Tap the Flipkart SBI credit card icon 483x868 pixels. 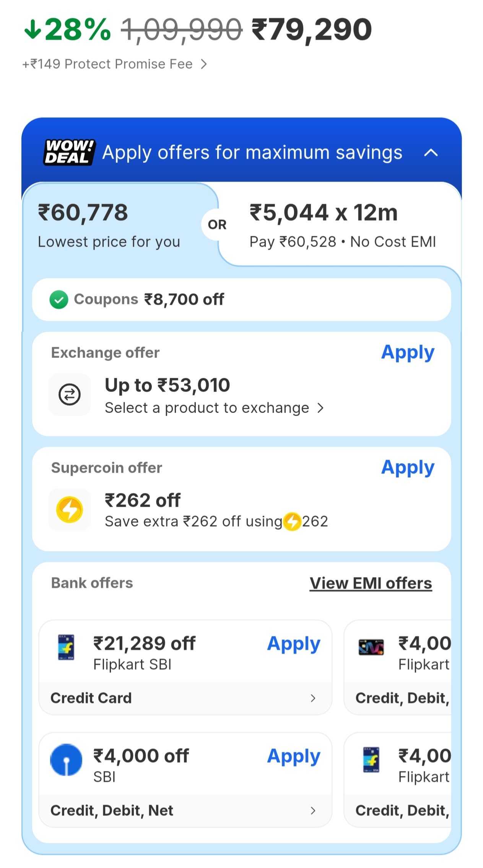point(66,647)
